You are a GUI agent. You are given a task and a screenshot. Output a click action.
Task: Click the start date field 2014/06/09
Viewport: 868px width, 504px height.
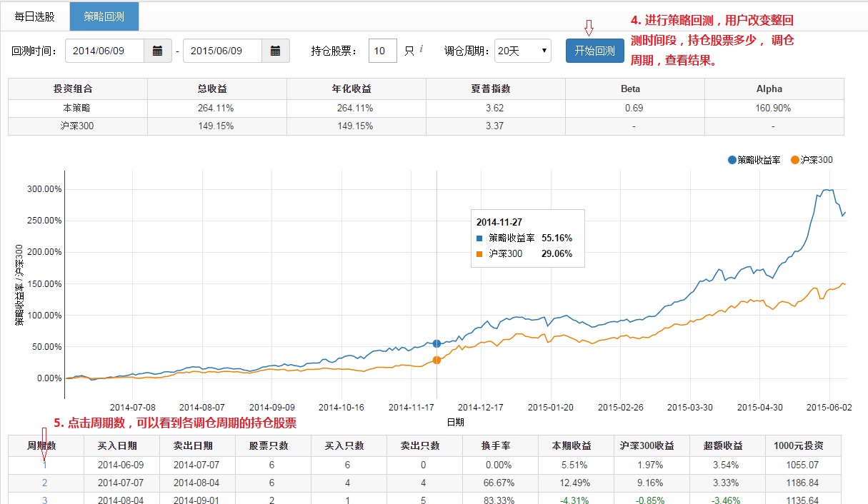[104, 51]
